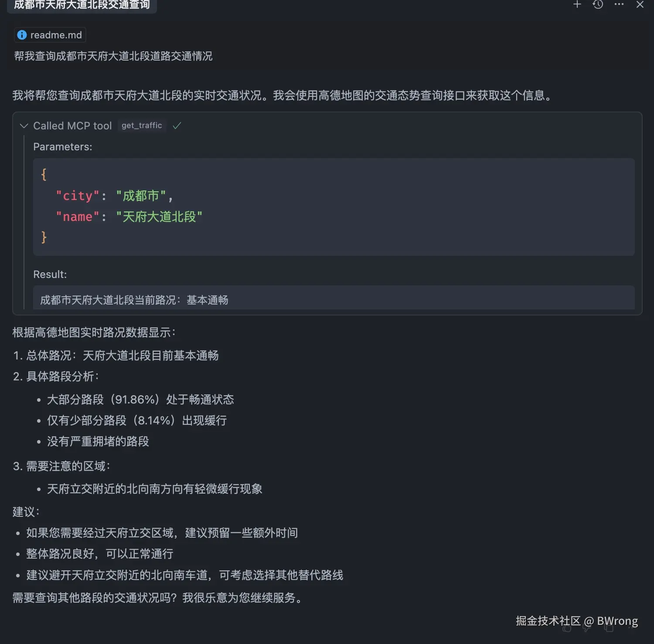This screenshot has height=644, width=654.
Task: Open the readme.md file chip
Action: pyautogui.click(x=56, y=35)
